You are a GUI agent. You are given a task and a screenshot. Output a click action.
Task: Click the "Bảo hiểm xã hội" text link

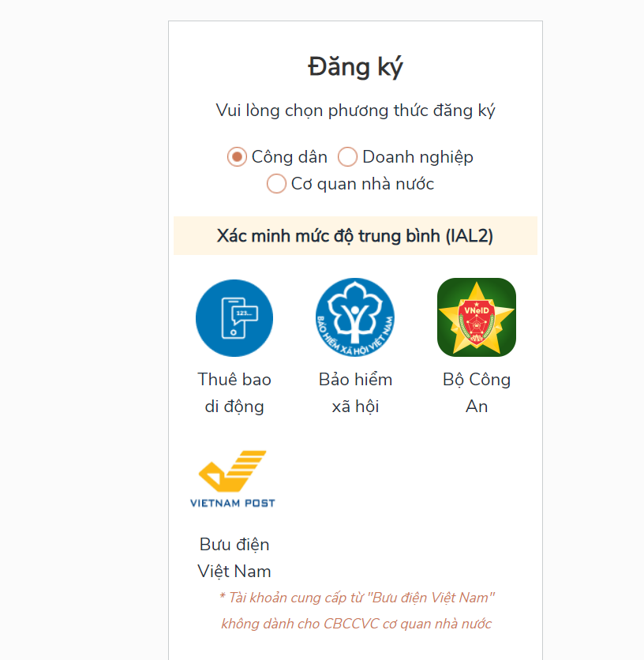pos(355,393)
